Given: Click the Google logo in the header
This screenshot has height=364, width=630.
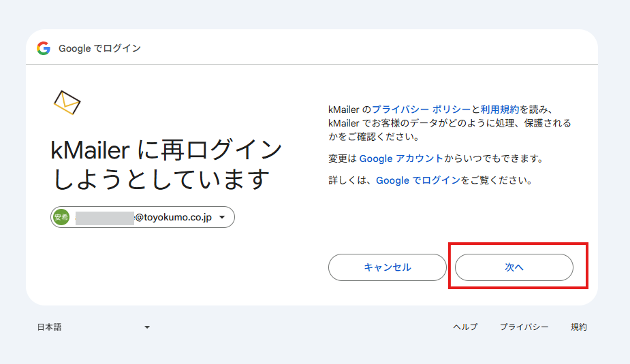Looking at the screenshot, I should 44,48.
